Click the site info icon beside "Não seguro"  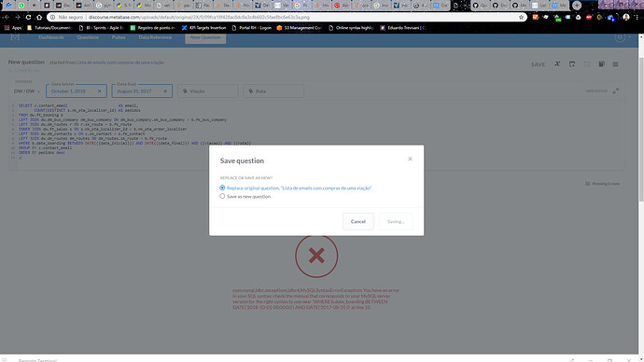(52, 17)
